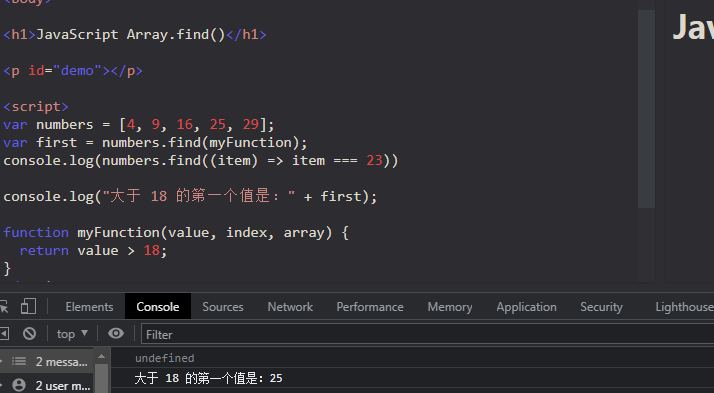Viewport: 714px width, 393px height.
Task: Click the opening script tag line
Action: pos(36,107)
